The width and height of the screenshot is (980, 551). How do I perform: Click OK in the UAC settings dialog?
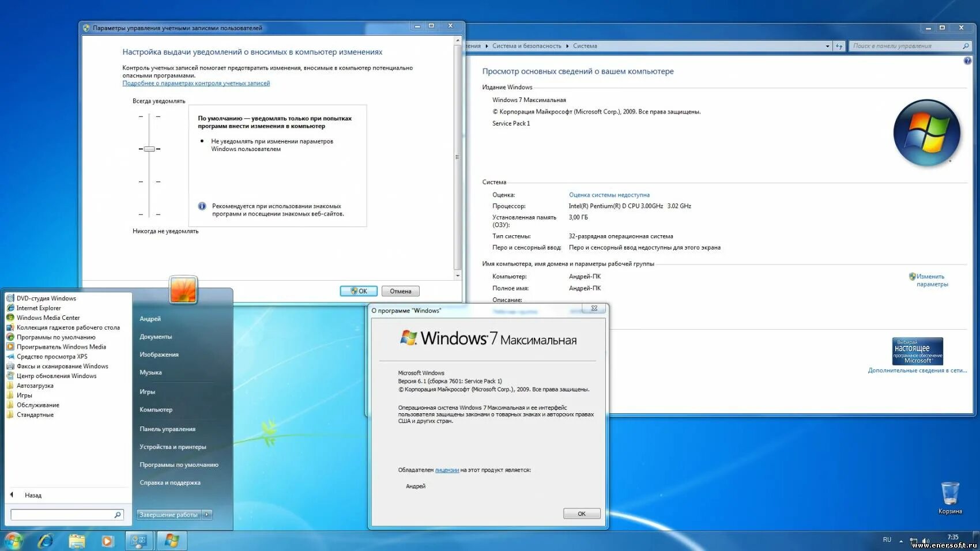[x=359, y=291]
